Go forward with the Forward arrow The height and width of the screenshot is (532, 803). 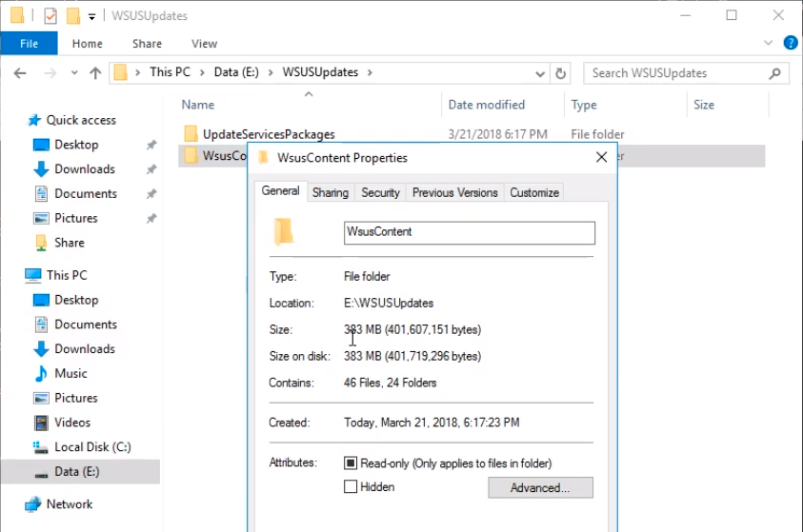pos(50,73)
